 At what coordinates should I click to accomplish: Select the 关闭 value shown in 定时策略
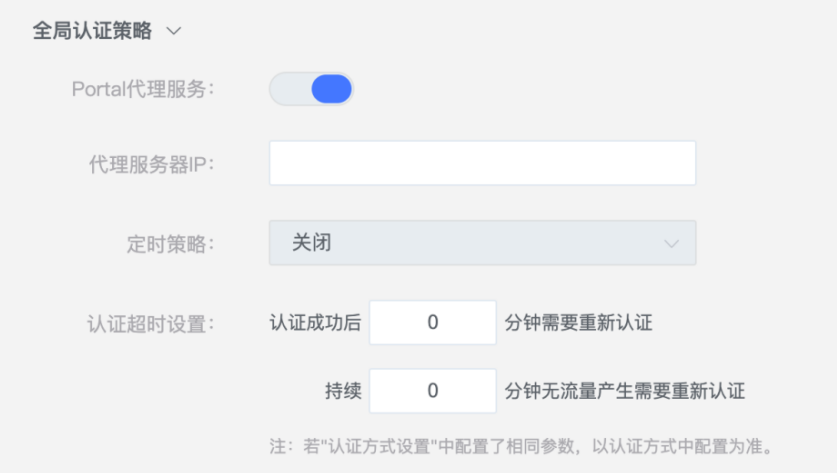312,243
